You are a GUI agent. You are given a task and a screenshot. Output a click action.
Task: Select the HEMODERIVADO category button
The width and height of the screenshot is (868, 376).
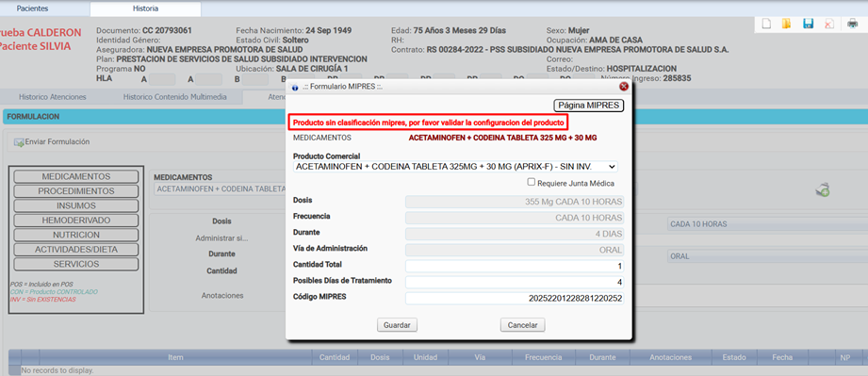(x=75, y=221)
